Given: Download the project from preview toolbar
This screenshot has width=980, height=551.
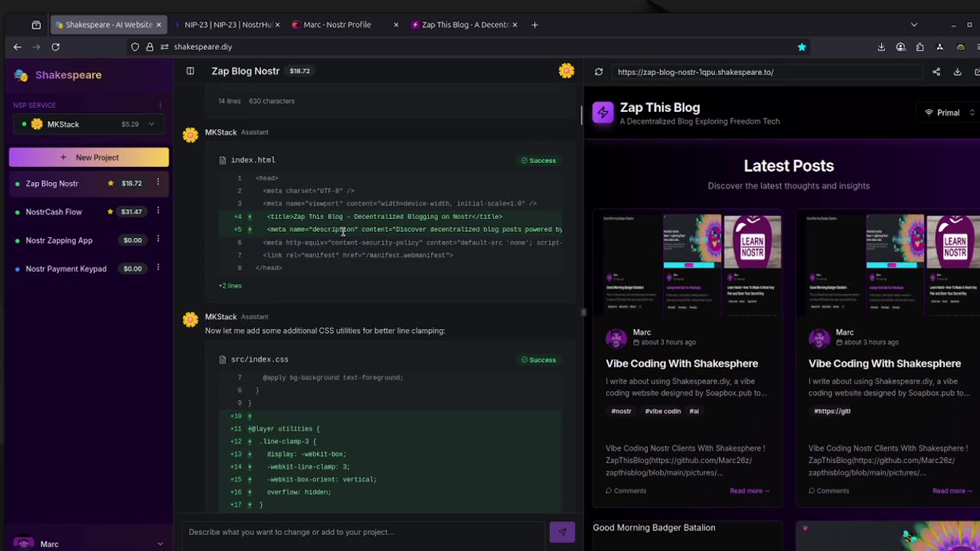Looking at the screenshot, I should (x=957, y=72).
